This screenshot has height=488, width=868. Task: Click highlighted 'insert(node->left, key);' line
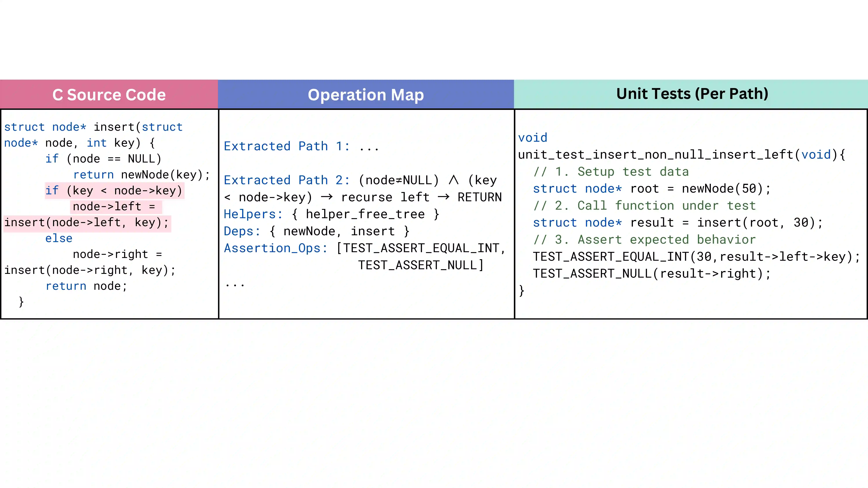pyautogui.click(x=87, y=223)
